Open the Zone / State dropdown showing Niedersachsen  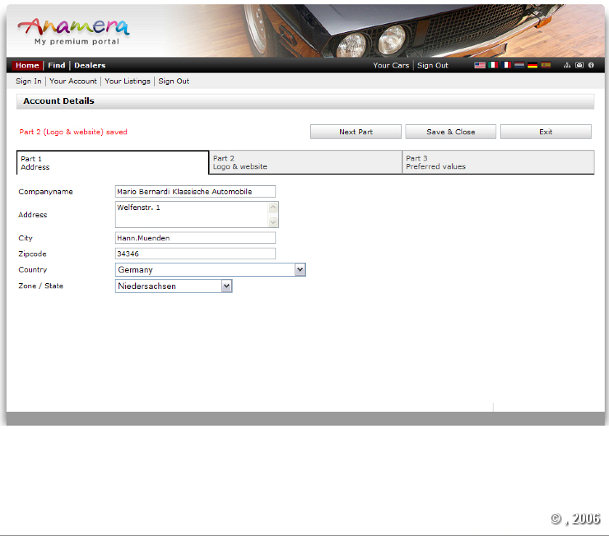pos(174,286)
